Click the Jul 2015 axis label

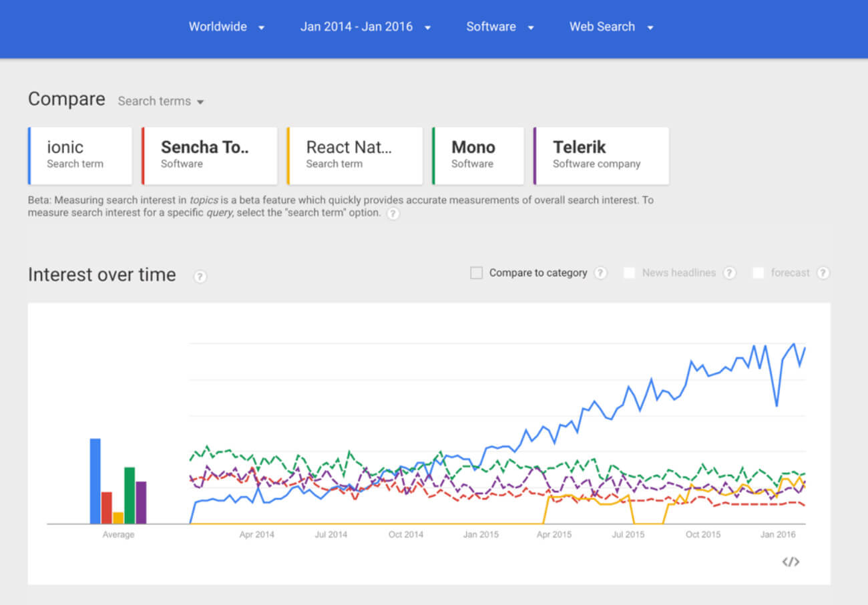[x=628, y=535]
